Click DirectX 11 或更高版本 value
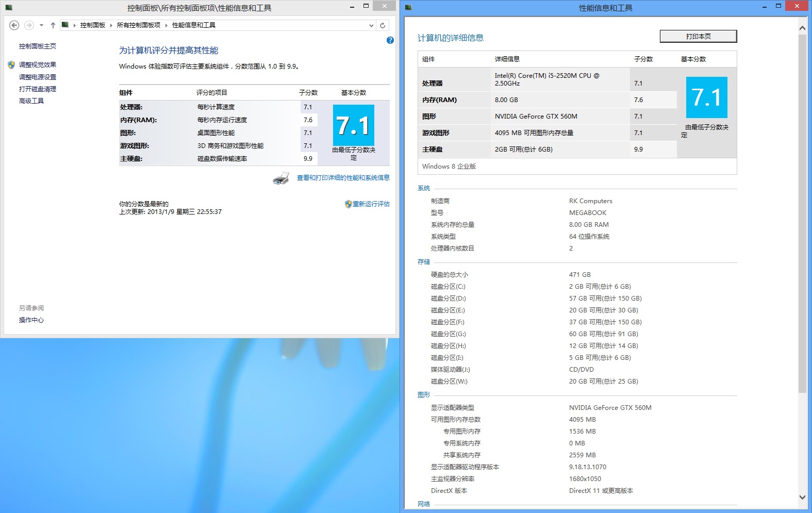This screenshot has height=513, width=812. 601,491
